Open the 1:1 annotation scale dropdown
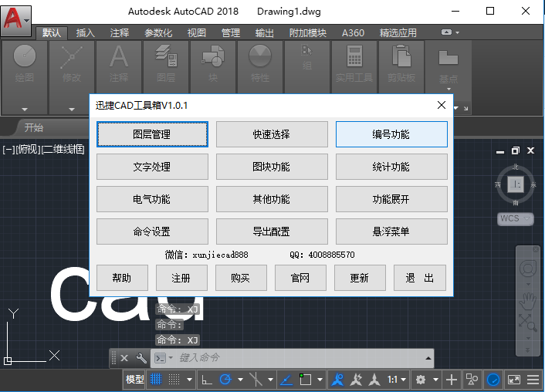This screenshot has width=545, height=392. point(397,380)
